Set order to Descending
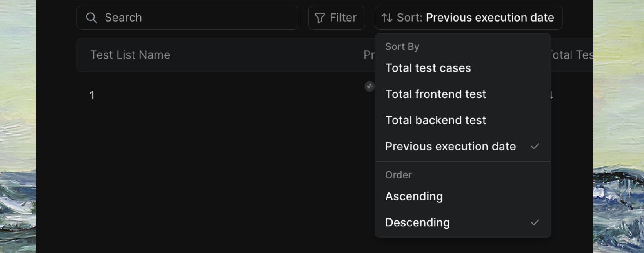This screenshot has width=644, height=253. click(417, 222)
